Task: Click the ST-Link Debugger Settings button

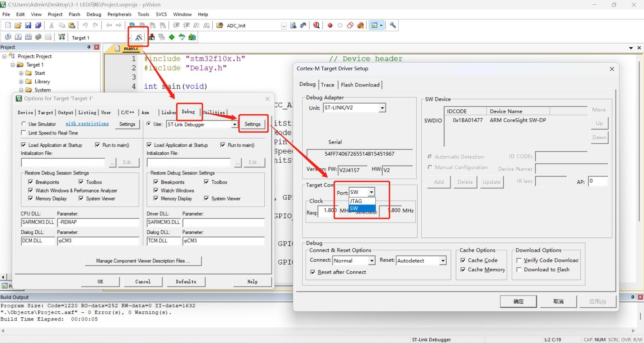Action: 252,124
